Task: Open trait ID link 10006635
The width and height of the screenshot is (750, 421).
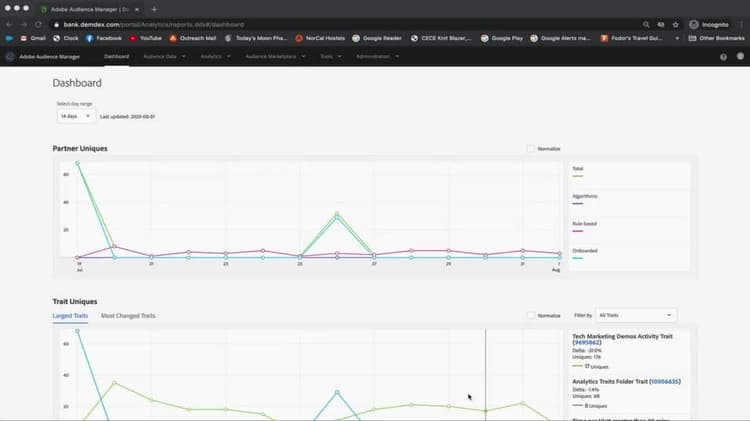Action: click(x=665, y=382)
